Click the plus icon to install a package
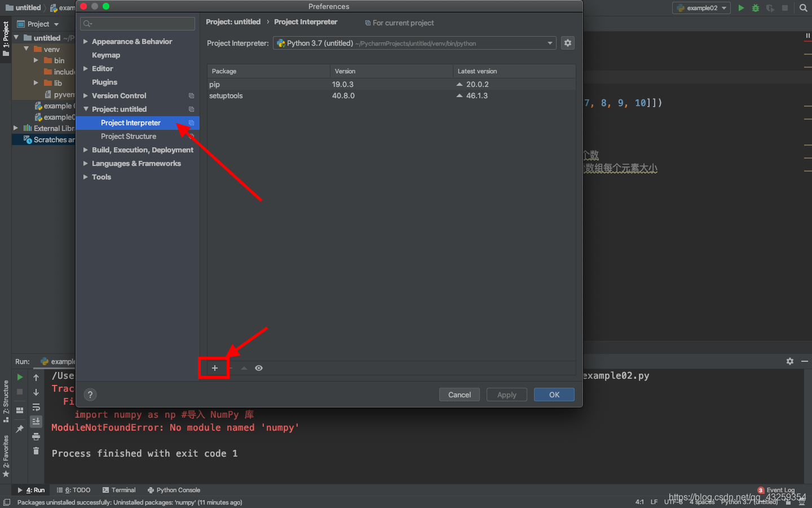 click(214, 368)
